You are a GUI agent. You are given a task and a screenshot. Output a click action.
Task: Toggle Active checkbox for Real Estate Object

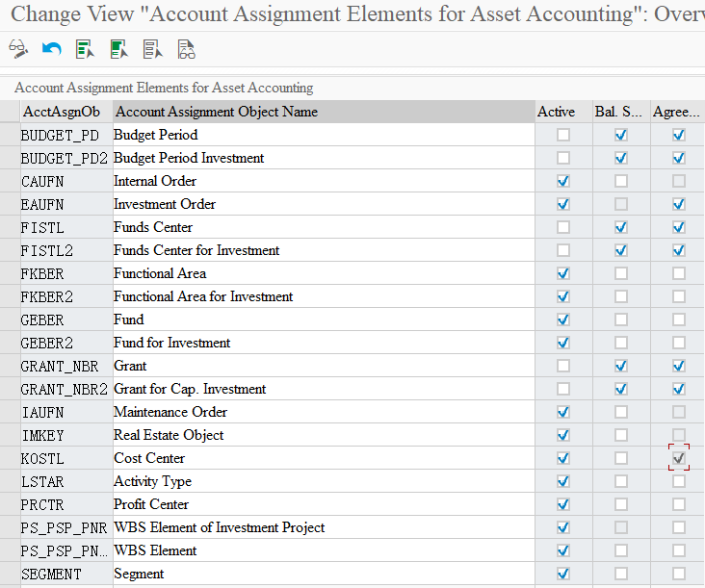562,435
